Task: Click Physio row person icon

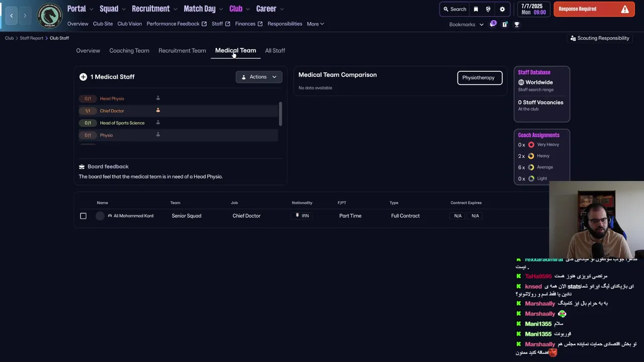Action: pos(158,134)
